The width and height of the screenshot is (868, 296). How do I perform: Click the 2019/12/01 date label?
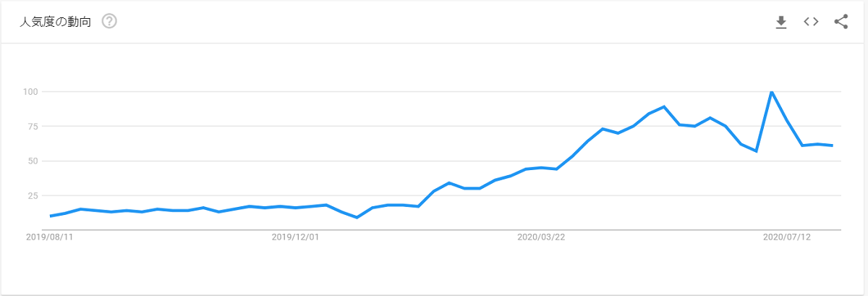295,236
